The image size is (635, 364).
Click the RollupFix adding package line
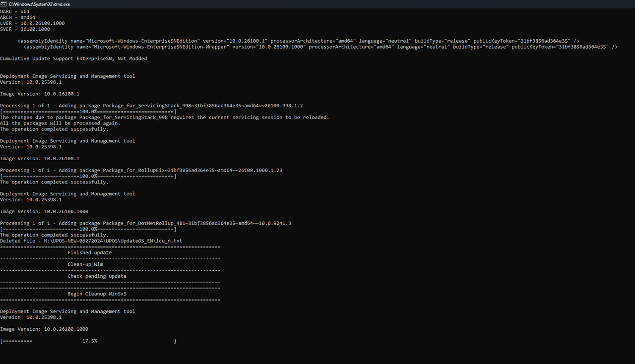pyautogui.click(x=141, y=170)
